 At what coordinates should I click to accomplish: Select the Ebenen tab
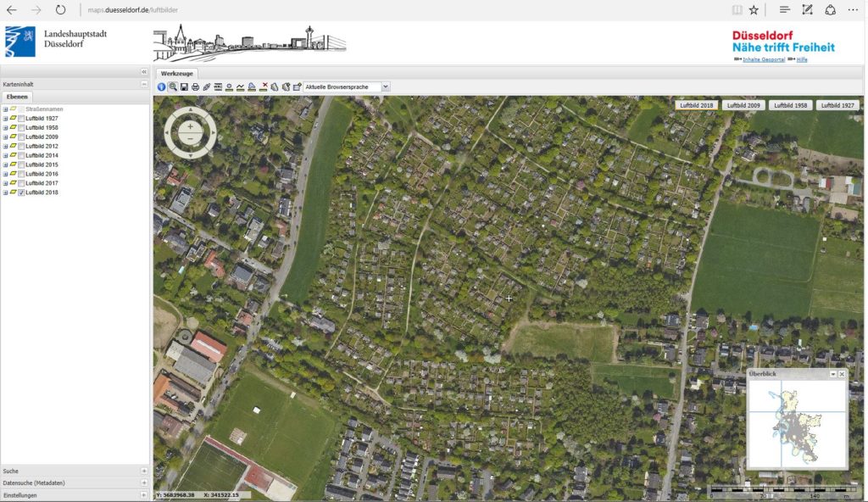point(17,97)
